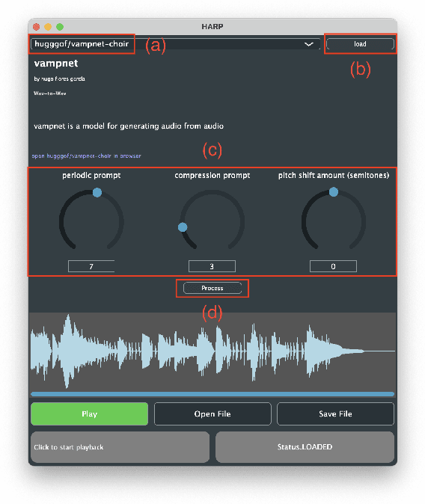Click the periodic prompt value box showing 7

[91, 266]
